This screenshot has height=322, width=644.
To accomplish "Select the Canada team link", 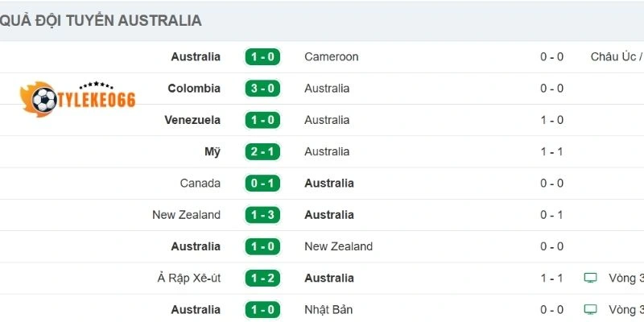I will pos(200,184).
